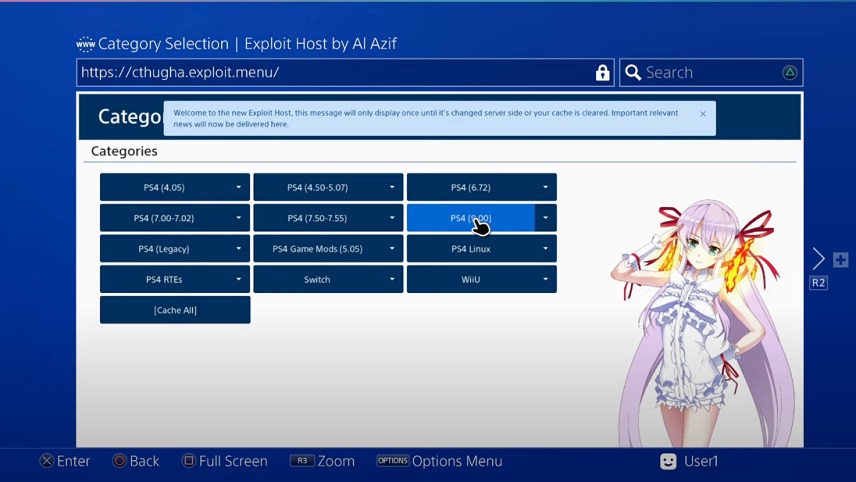856x482 pixels.
Task: Select the PS4 (4.05) category button
Action: point(164,187)
